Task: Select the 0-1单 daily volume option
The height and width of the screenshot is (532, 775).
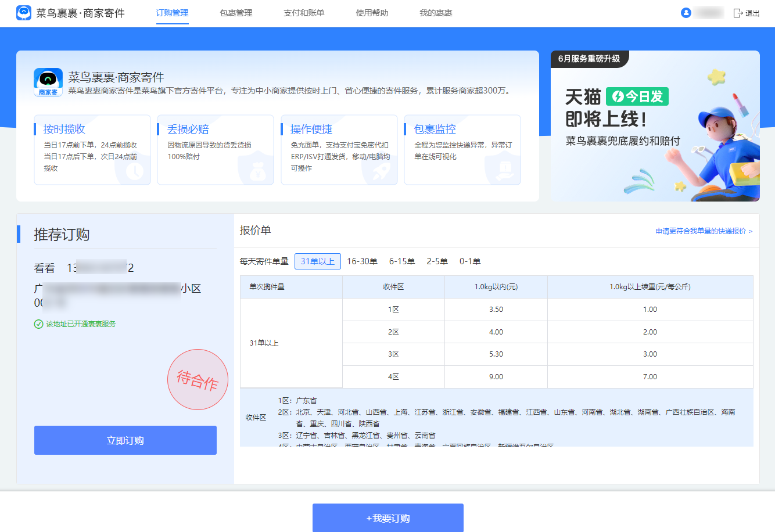Action: click(470, 261)
